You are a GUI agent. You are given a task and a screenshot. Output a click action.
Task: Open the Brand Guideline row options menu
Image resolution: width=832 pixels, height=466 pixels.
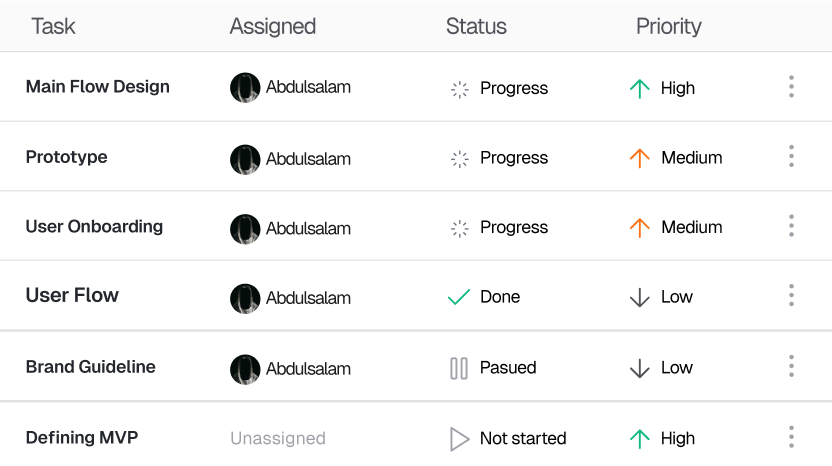(791, 367)
